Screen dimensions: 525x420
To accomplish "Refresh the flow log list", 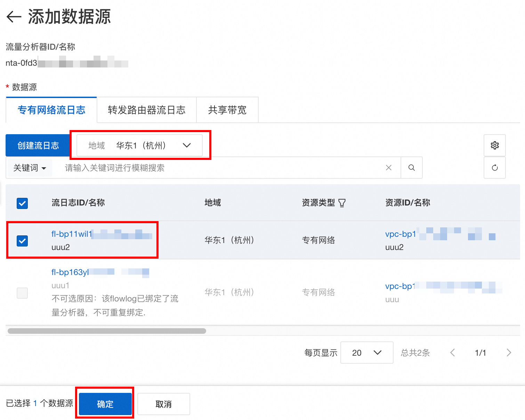I will click(x=495, y=168).
